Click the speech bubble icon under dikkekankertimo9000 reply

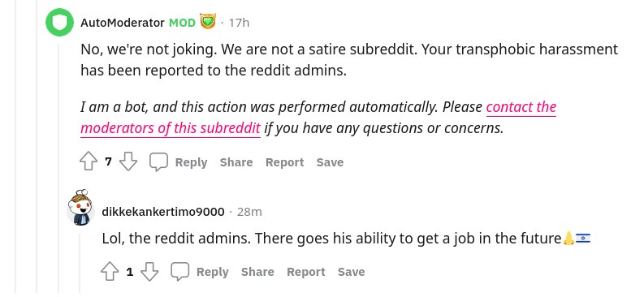click(180, 272)
